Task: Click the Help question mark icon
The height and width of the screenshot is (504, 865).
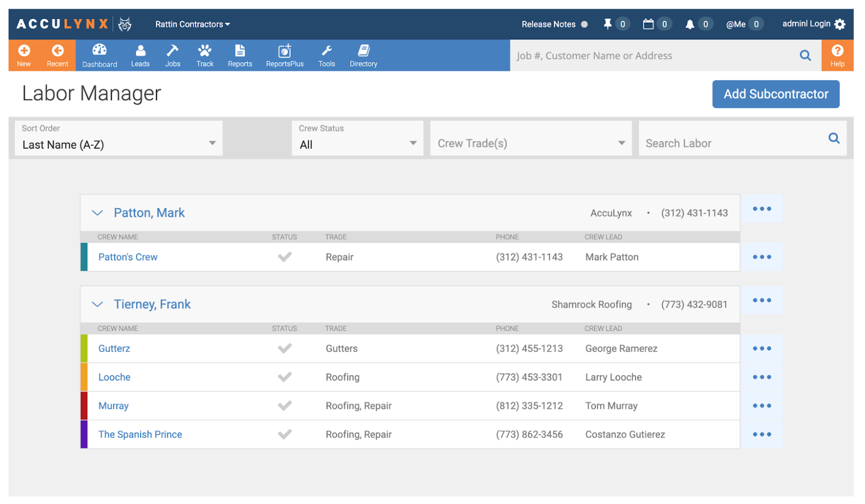Action: [837, 51]
